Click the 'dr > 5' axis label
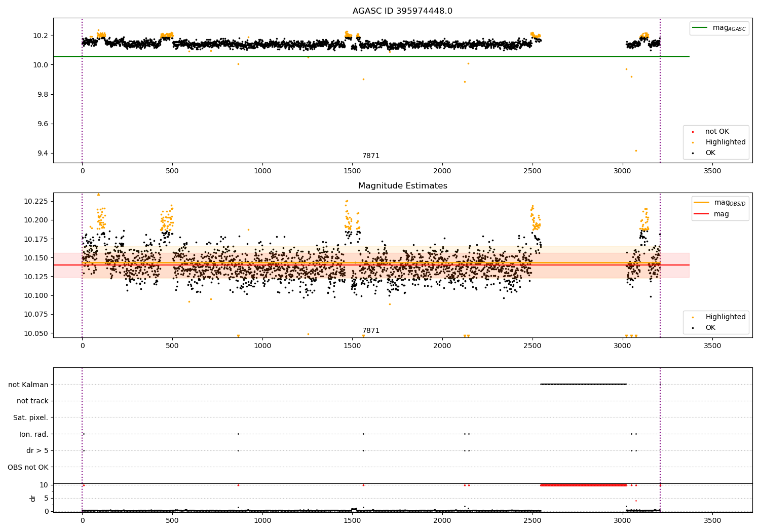Screen dimensions: 760x532 tap(37, 450)
